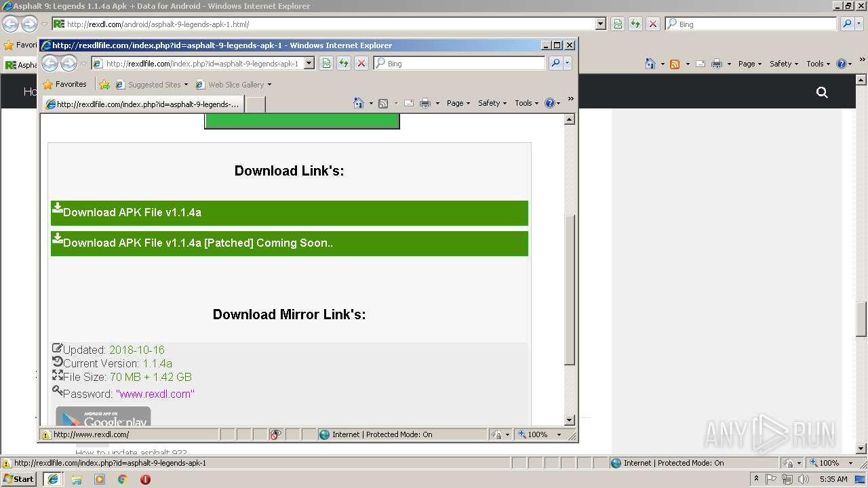Screen dimensions: 868x488
Task: Click white search icon on rexdl page
Action: click(x=822, y=92)
